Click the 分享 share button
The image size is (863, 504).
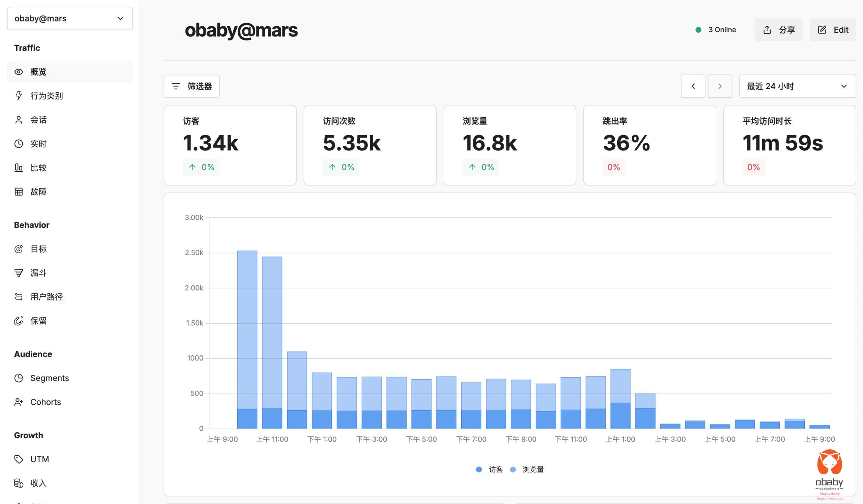click(778, 30)
